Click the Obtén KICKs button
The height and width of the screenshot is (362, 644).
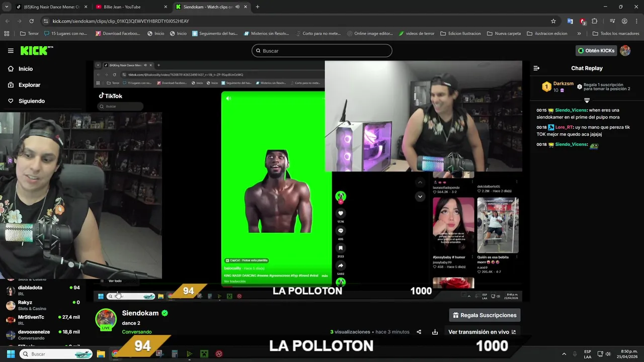[x=596, y=51]
